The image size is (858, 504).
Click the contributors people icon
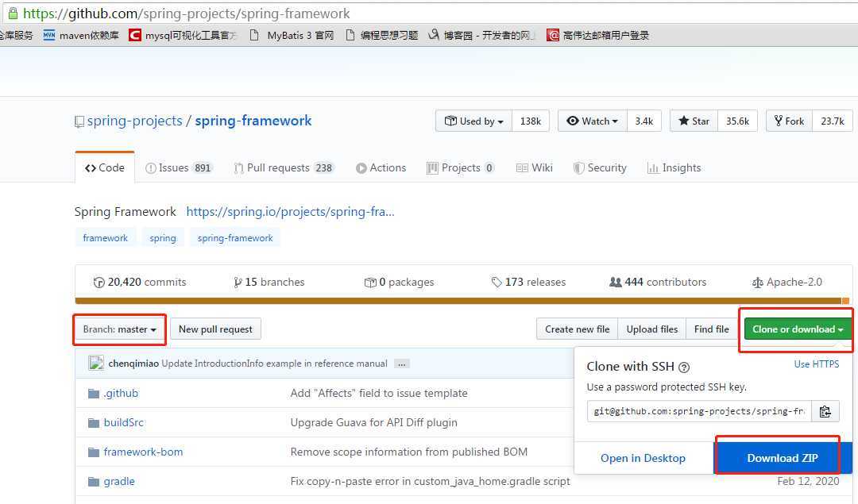616,282
